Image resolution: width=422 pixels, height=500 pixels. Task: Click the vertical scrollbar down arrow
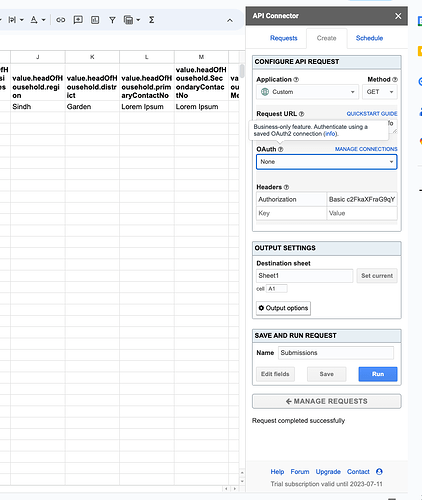pos(242,481)
